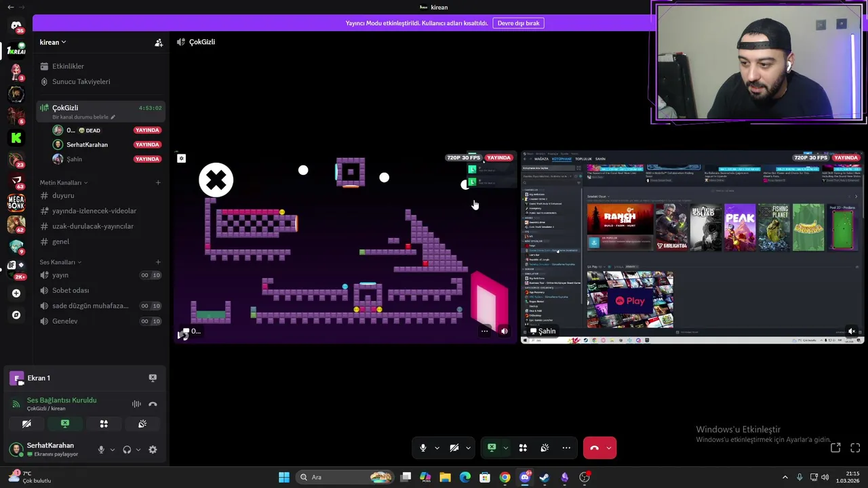Hang up with red disconnect button
Screen dimensions: 868x488
pyautogui.click(x=595, y=448)
